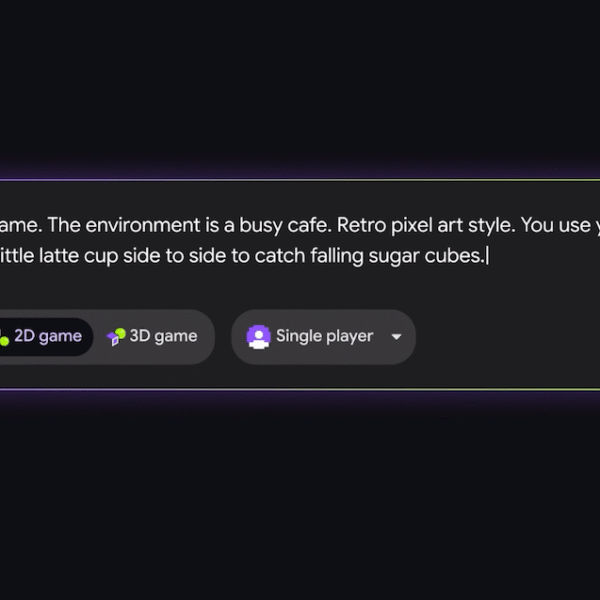The height and width of the screenshot is (600, 600).
Task: Click the "Single player" label text
Action: point(324,336)
